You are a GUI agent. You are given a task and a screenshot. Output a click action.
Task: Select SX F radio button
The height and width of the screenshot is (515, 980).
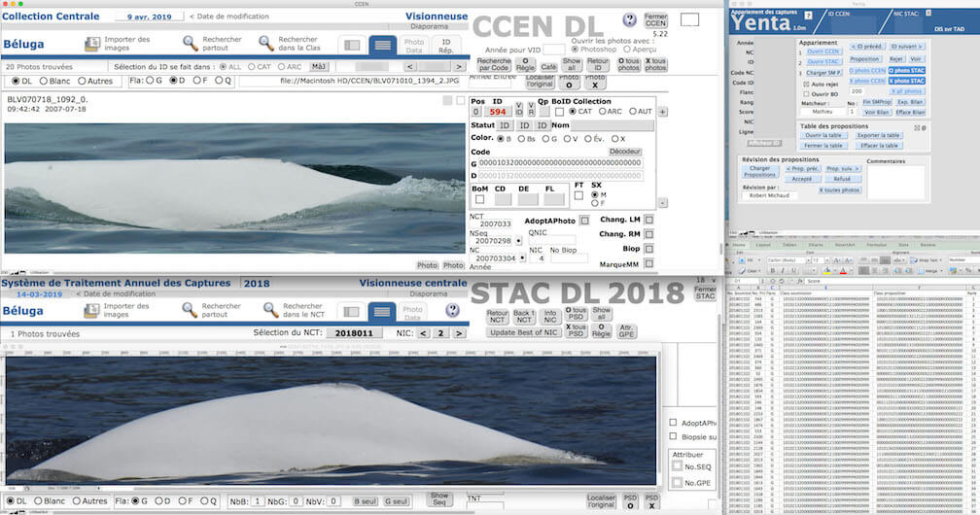594,203
